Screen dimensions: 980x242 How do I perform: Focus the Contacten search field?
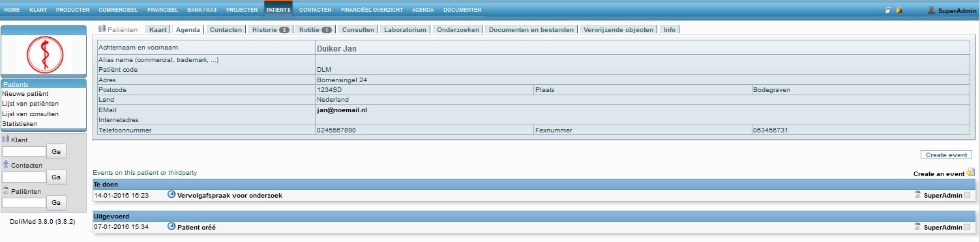[24, 177]
